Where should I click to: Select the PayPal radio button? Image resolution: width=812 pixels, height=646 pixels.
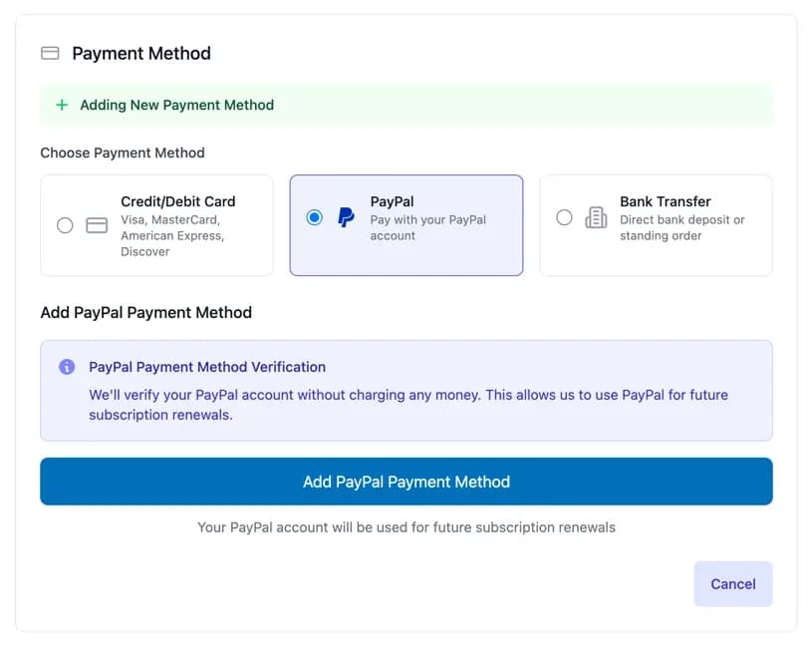coord(315,217)
